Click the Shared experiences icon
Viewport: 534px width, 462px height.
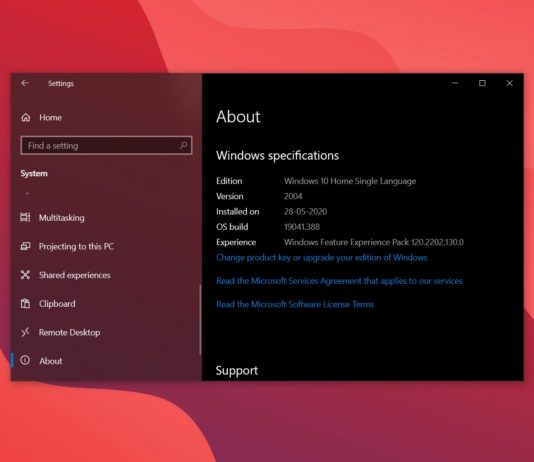click(x=25, y=275)
